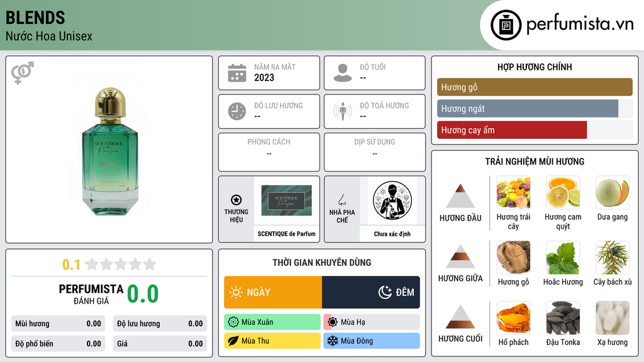Viewport: 644px width, 362px height.
Task: Click the sillage icon beside Độ Toả Hương
Action: tap(343, 111)
